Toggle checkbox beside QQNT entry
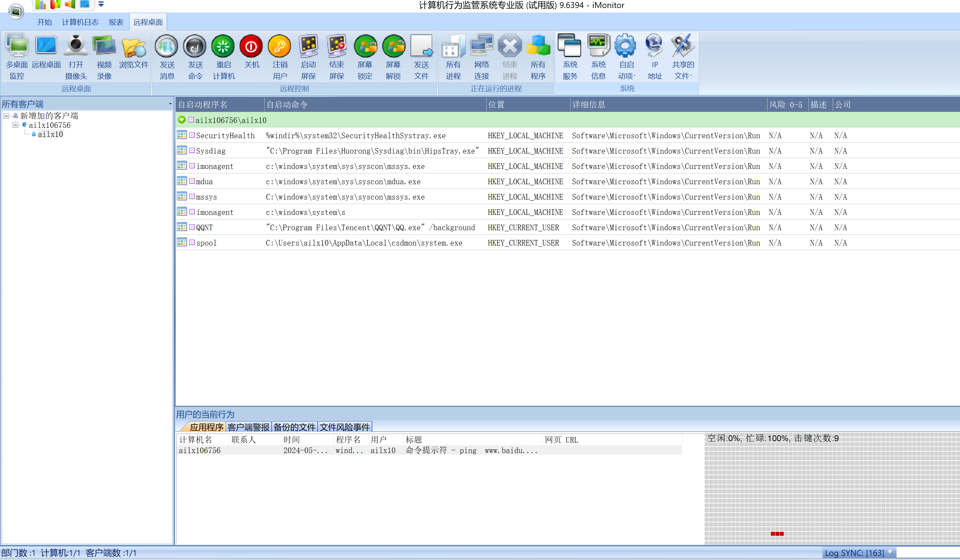The height and width of the screenshot is (560, 960). click(x=192, y=227)
